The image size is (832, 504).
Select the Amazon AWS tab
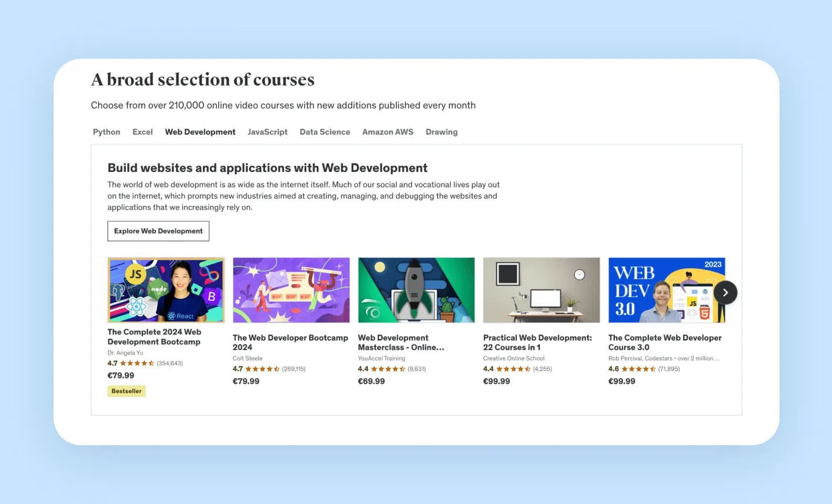[388, 132]
